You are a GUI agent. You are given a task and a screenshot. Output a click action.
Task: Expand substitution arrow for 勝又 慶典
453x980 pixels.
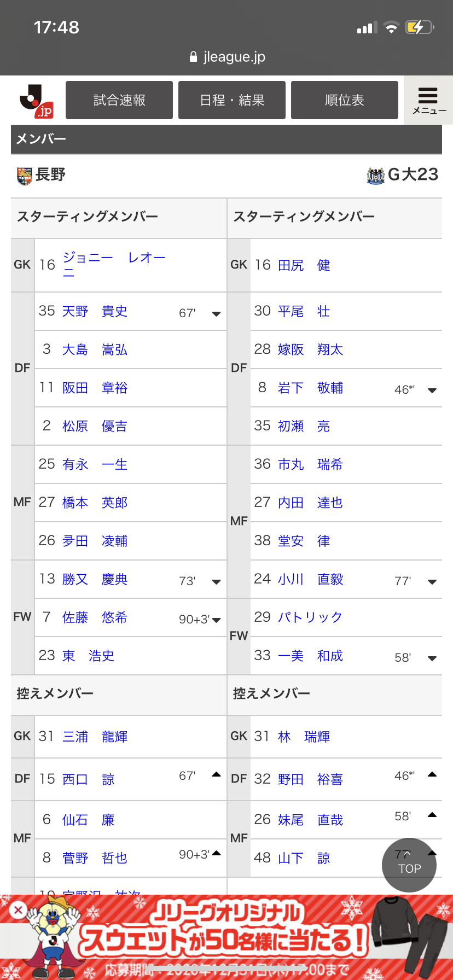[x=216, y=582]
